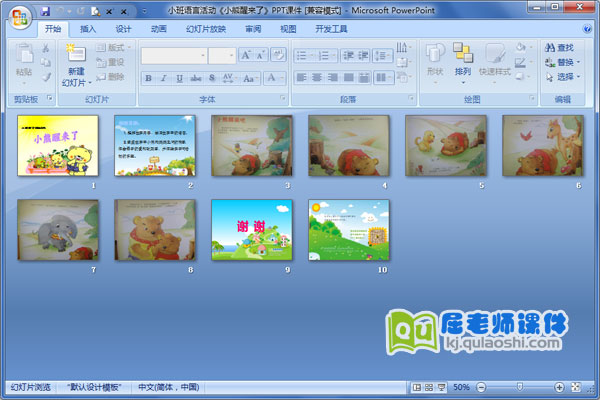Toggle Justify text alignment
600x400 pixels.
pyautogui.click(x=348, y=78)
